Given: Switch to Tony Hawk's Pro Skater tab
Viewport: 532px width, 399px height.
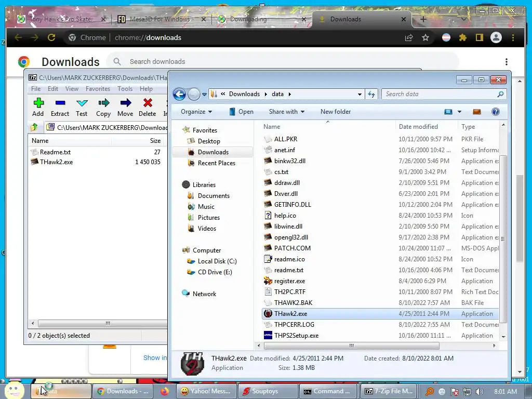Looking at the screenshot, I should click(x=60, y=19).
